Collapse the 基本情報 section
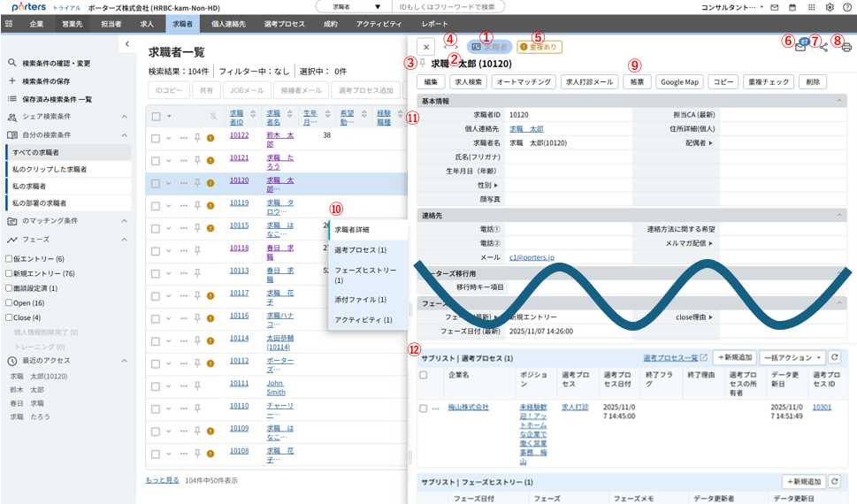 coord(839,101)
